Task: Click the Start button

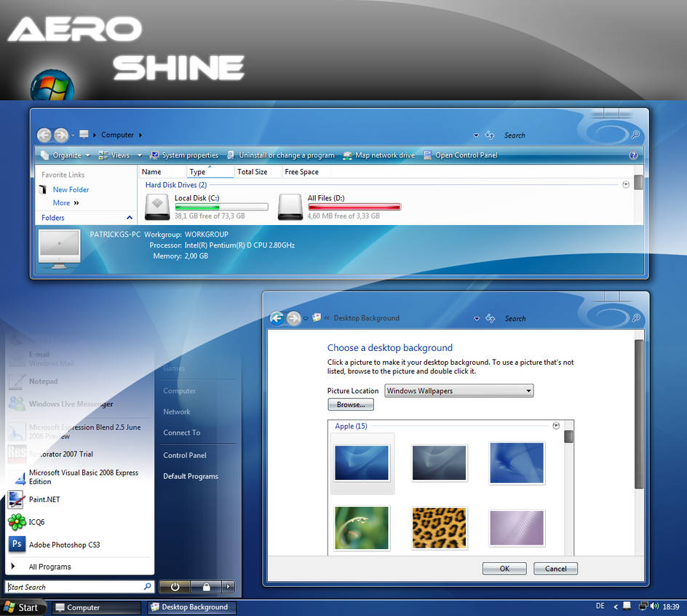Action: point(23,607)
